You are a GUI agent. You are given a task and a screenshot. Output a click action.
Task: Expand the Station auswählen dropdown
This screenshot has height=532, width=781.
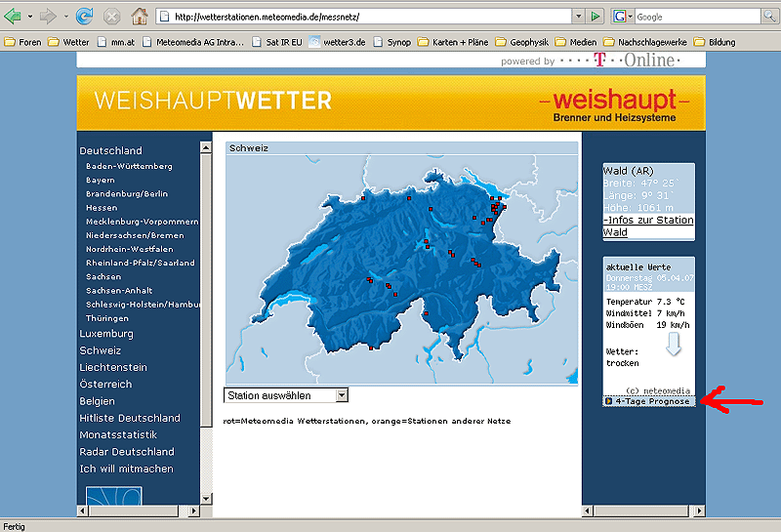tap(342, 395)
